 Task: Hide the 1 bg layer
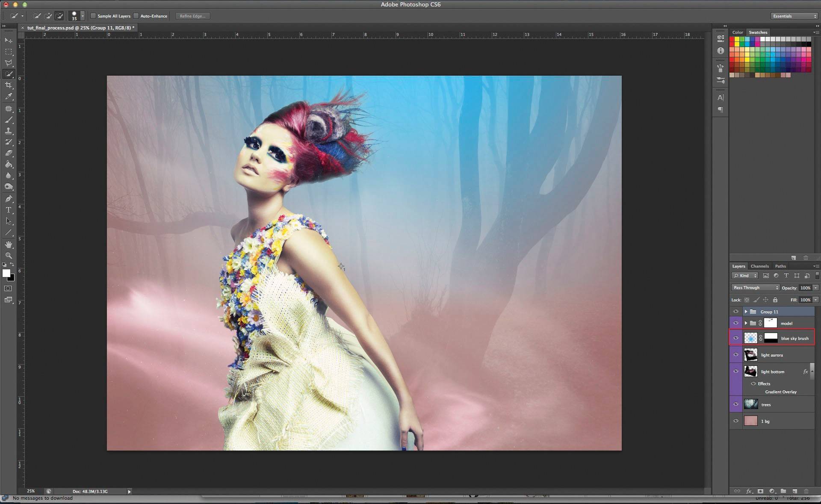[736, 421]
